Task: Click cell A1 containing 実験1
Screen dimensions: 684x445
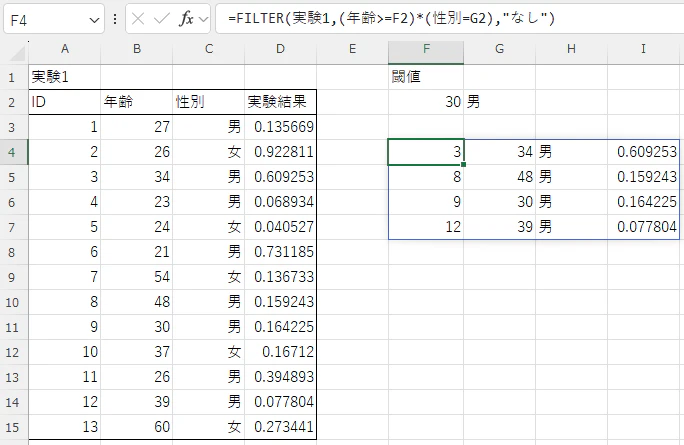Action: 65,77
